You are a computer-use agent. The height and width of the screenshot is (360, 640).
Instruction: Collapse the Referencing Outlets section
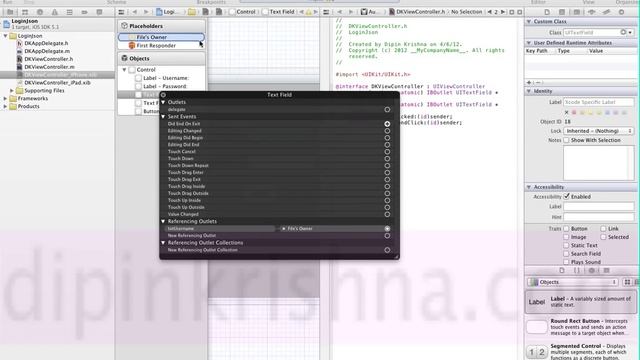click(x=163, y=221)
